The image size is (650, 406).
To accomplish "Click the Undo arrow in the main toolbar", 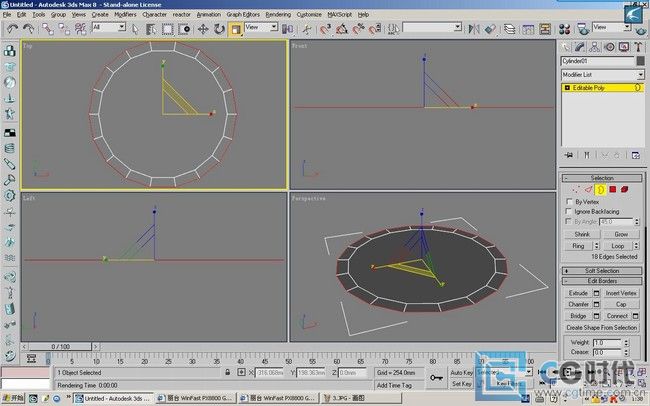I will 12,29.
